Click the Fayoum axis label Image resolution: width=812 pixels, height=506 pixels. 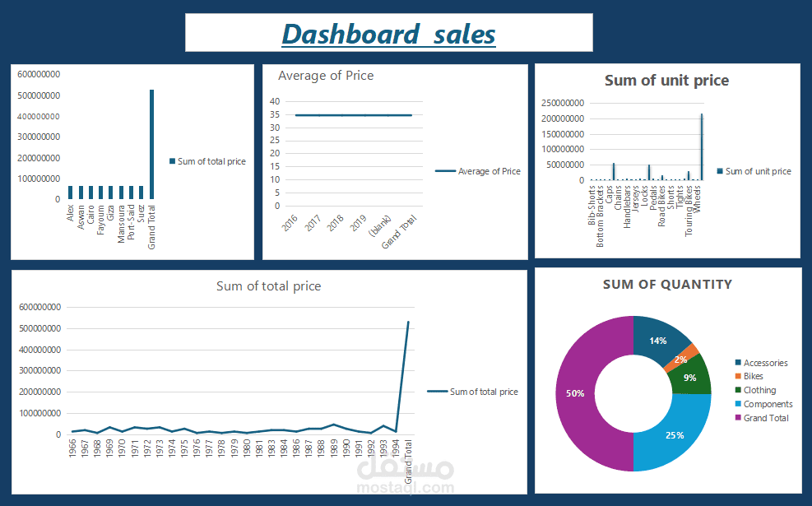(101, 221)
